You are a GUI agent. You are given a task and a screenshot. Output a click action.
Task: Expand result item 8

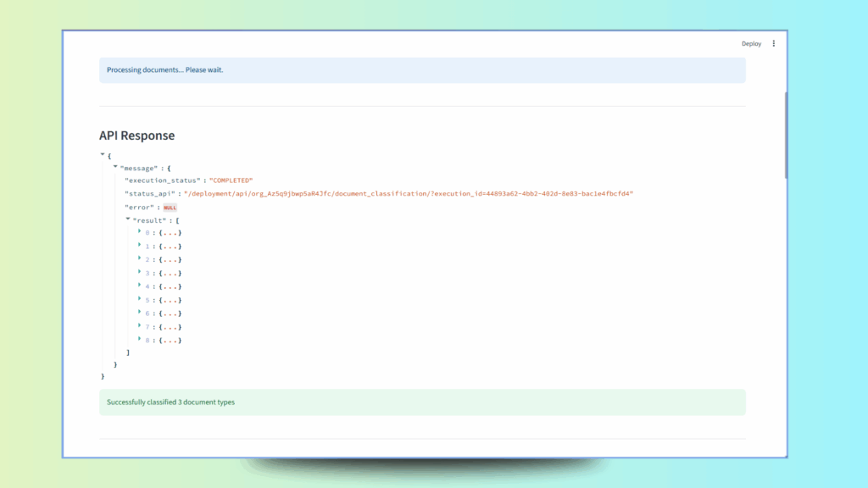coord(140,341)
